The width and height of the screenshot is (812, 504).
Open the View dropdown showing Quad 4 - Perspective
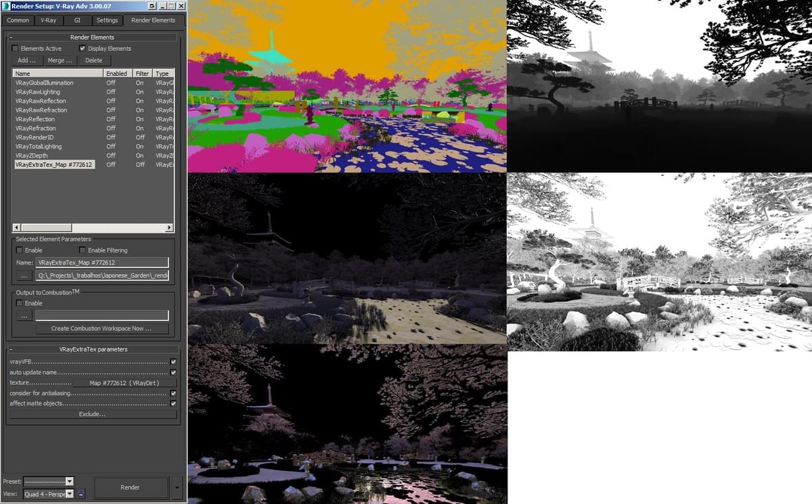pos(69,494)
